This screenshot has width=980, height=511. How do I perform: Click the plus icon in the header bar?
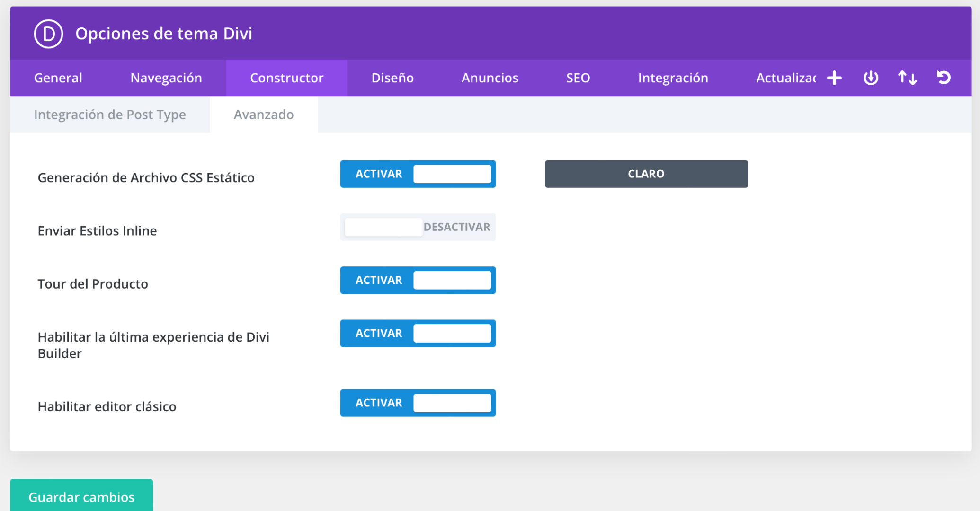point(834,78)
